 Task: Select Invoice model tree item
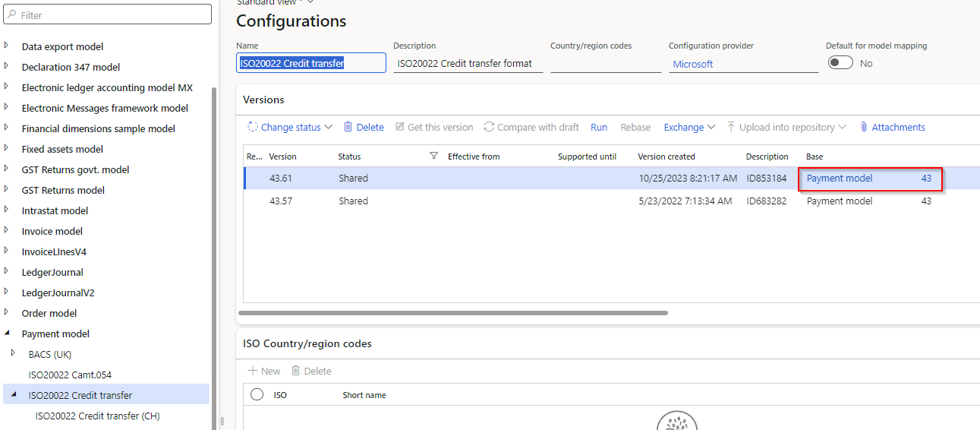pos(52,231)
